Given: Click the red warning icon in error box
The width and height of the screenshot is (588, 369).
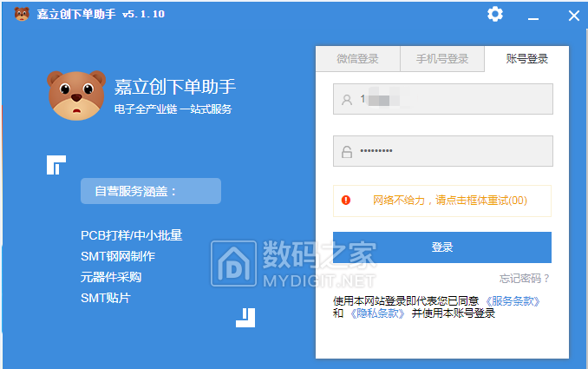Looking at the screenshot, I should click(x=346, y=200).
